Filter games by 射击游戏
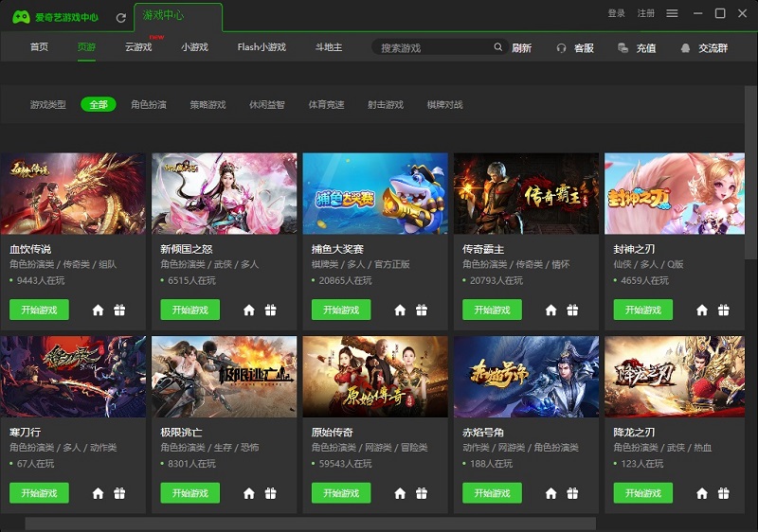 pyautogui.click(x=386, y=104)
